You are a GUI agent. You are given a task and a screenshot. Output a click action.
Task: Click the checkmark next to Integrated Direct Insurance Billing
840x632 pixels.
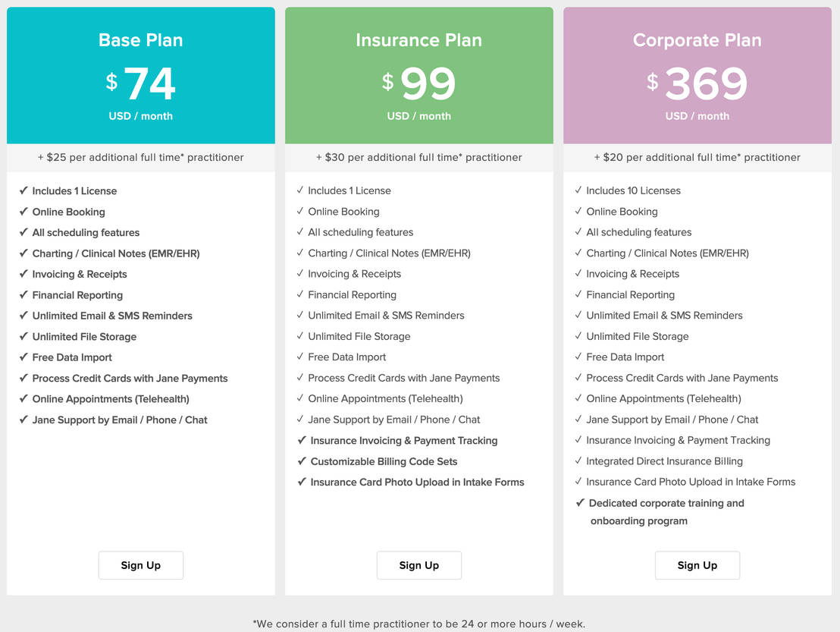(x=579, y=461)
